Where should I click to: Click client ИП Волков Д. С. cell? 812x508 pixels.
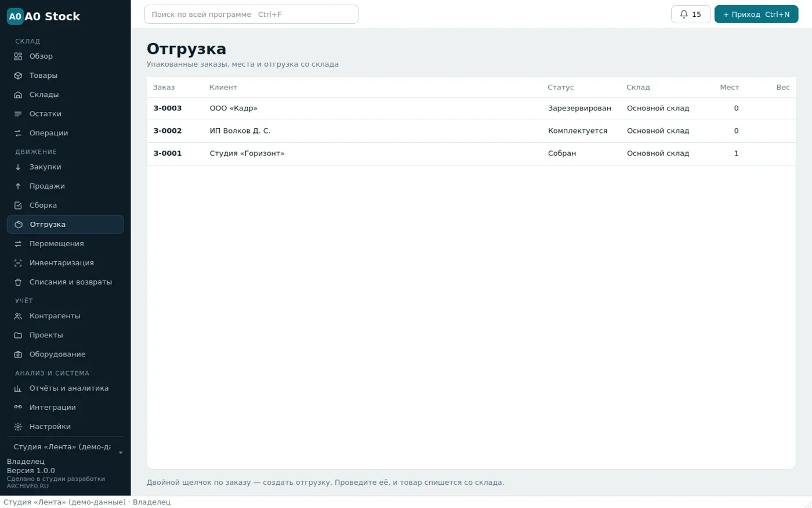pos(240,131)
